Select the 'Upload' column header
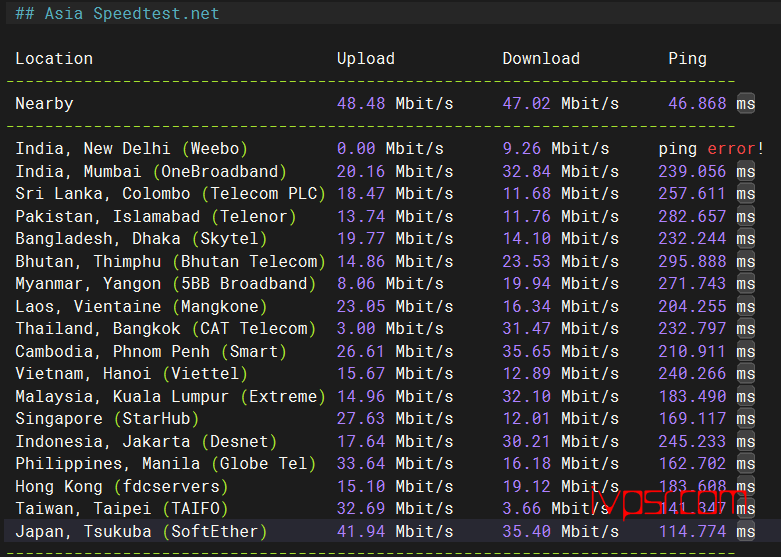Image resolution: width=781 pixels, height=557 pixels. click(366, 59)
